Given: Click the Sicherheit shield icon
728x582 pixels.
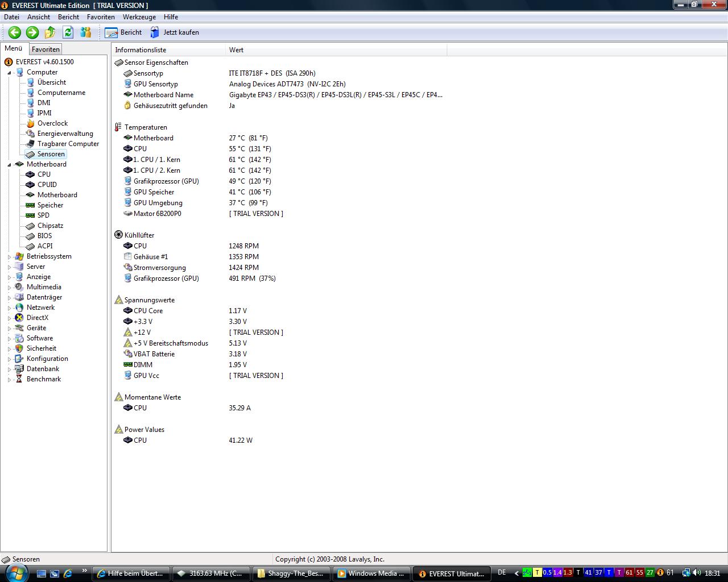Looking at the screenshot, I should [19, 348].
